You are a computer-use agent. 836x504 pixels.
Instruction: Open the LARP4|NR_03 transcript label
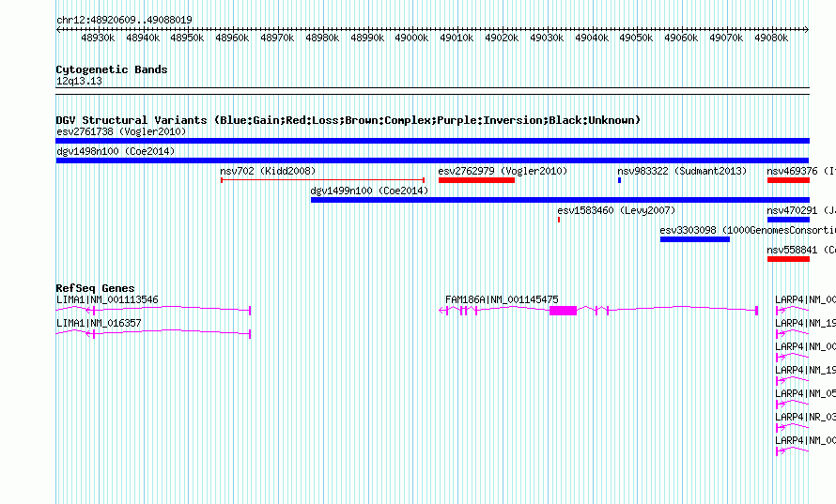click(806, 417)
